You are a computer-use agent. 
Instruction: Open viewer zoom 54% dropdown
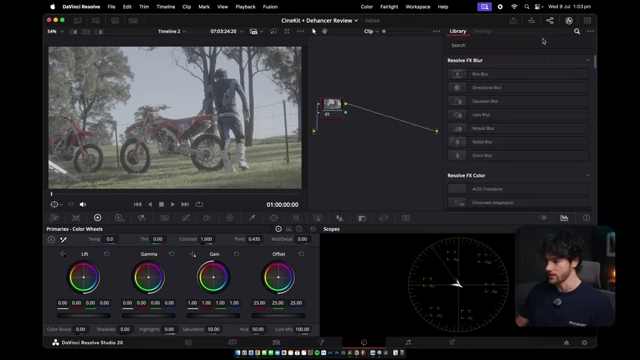click(x=56, y=31)
